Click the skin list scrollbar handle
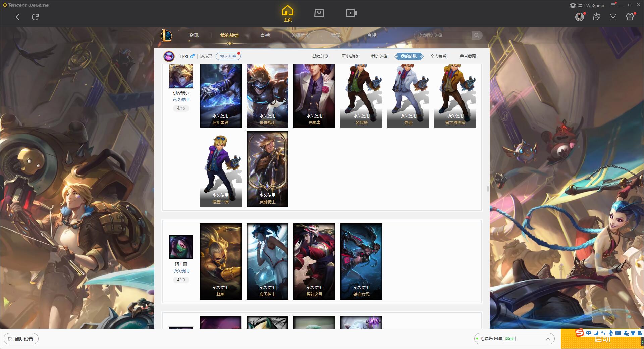644x349 pixels. pos(488,189)
